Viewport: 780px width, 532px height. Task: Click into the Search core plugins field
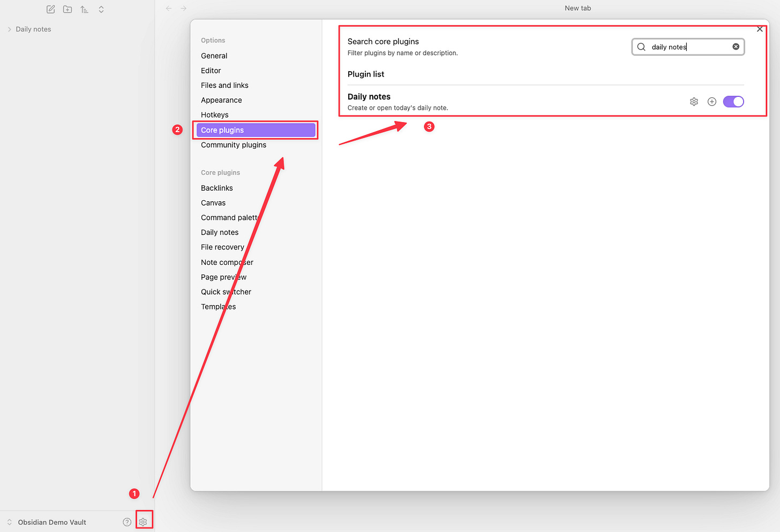tap(688, 47)
